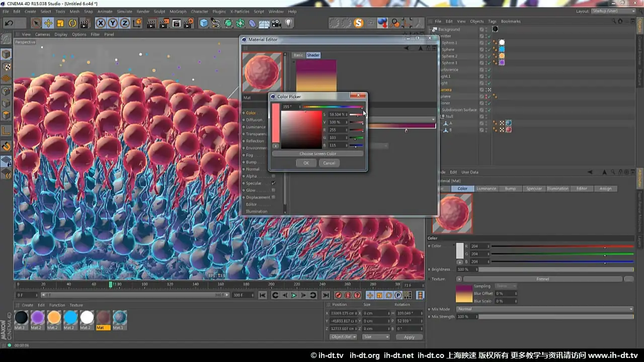The height and width of the screenshot is (362, 644).
Task: Click the green Array modeling icon
Action: click(240, 23)
